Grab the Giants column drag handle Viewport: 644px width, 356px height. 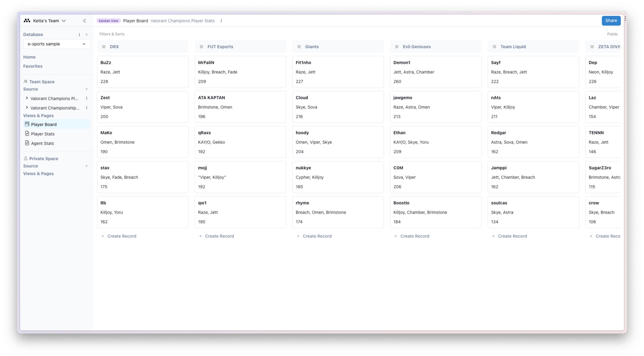click(299, 47)
